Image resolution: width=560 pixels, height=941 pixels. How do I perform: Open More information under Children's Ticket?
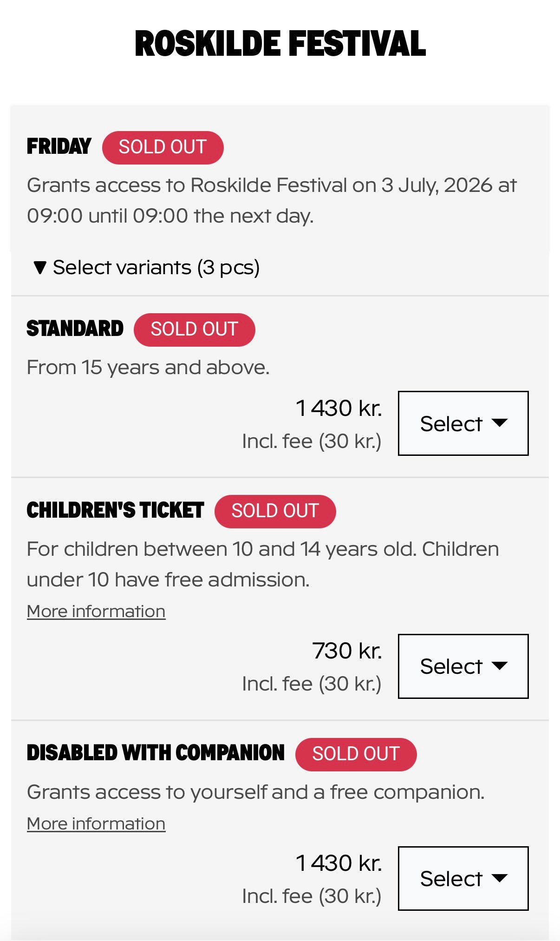point(96,612)
